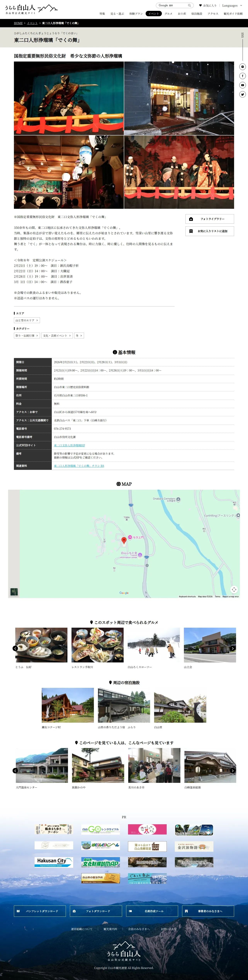Open 見る・遊ぶ menu item
The height and width of the screenshot is (980, 248).
tap(117, 14)
